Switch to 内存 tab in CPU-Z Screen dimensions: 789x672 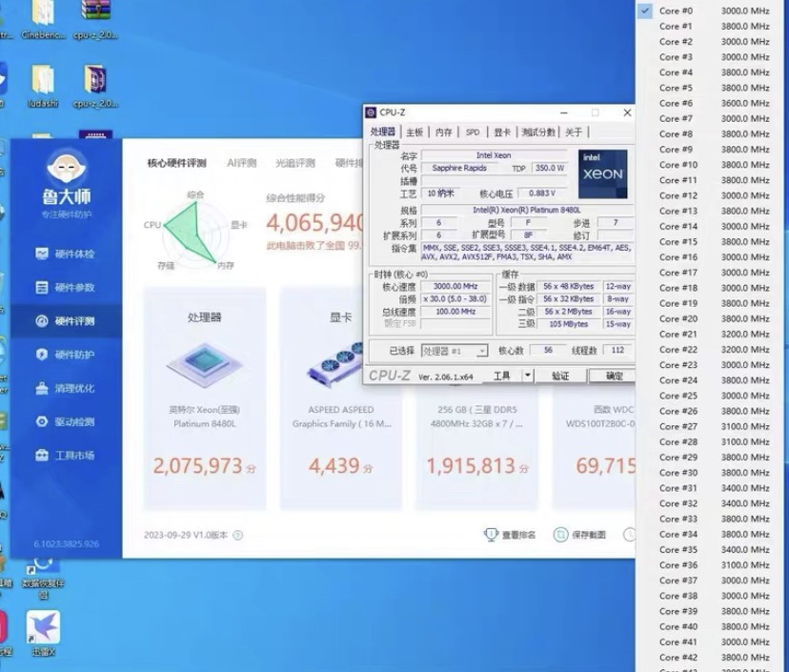pyautogui.click(x=443, y=132)
